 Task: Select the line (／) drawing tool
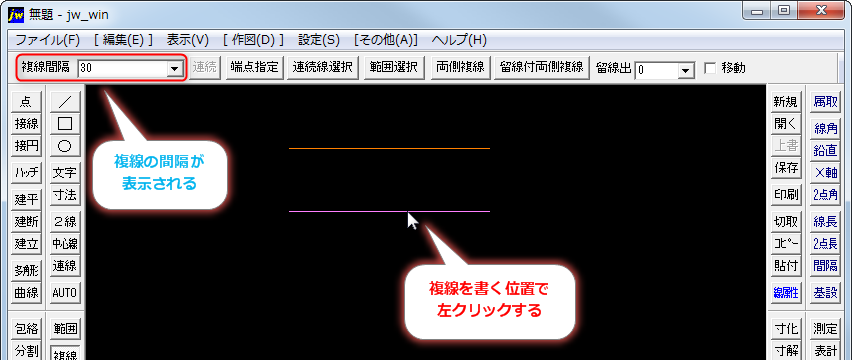pos(65,102)
